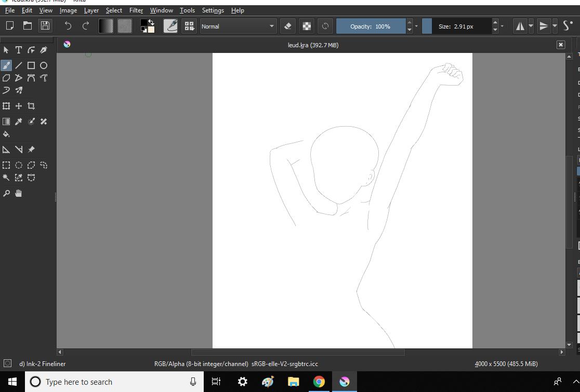Pick the Color Sampler tool
This screenshot has width=580, height=392.
pos(19,121)
